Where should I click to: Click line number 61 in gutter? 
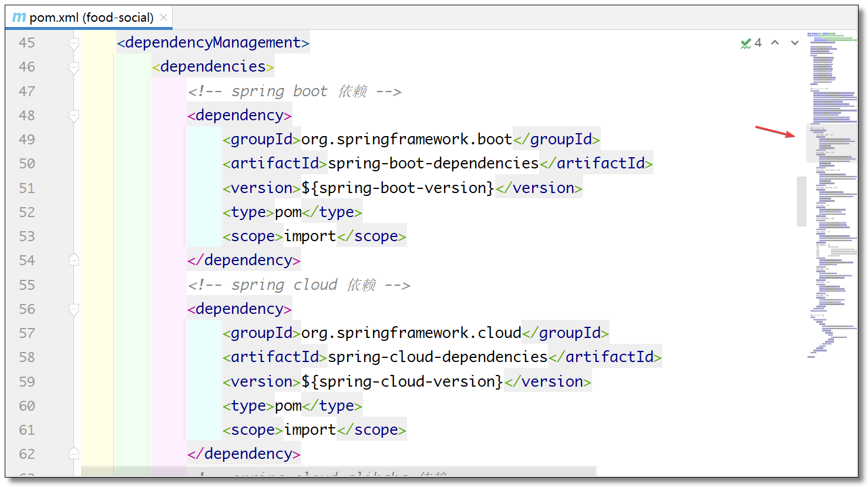(x=27, y=430)
